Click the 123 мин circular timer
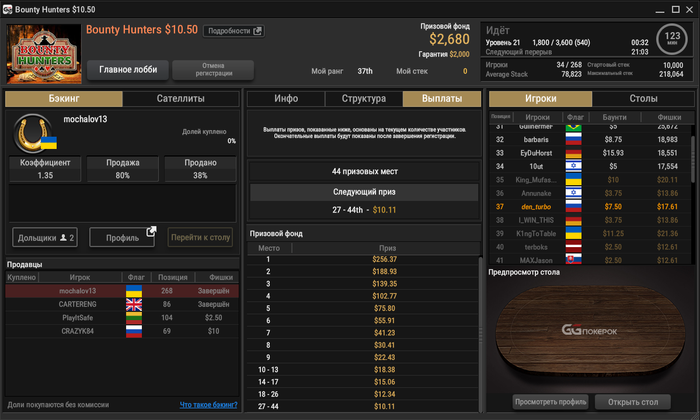 click(x=672, y=39)
